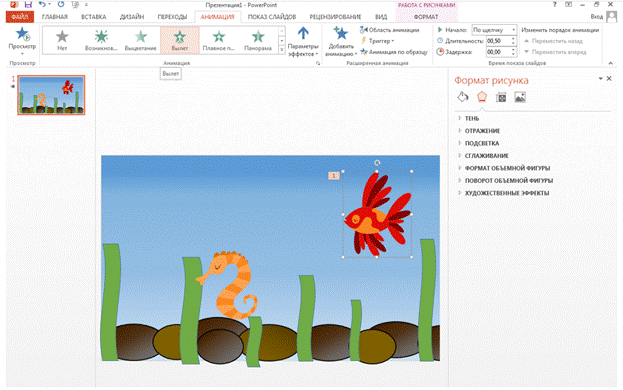Click the Redo icon in quick access toolbar
623x390 pixels.
click(x=61, y=5)
